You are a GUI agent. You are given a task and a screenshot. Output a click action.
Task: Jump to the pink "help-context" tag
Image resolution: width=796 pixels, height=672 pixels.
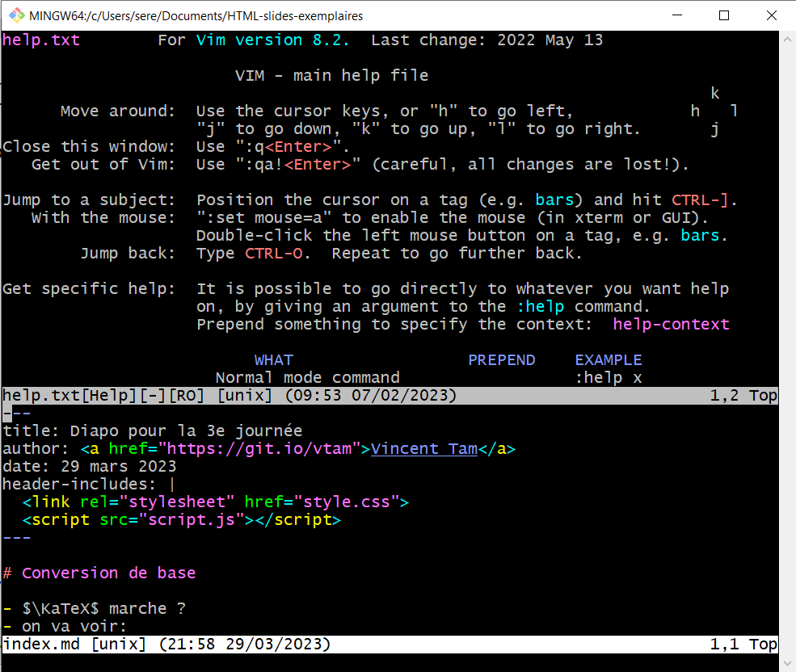(x=671, y=325)
